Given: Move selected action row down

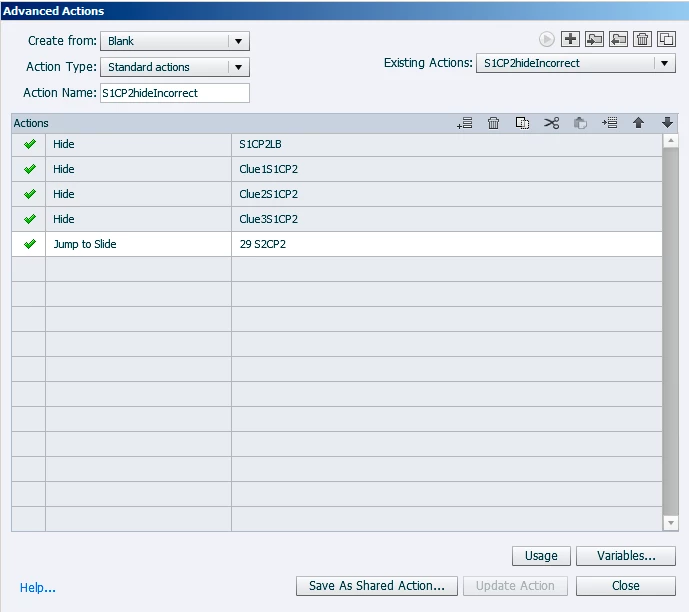Looking at the screenshot, I should (667, 123).
